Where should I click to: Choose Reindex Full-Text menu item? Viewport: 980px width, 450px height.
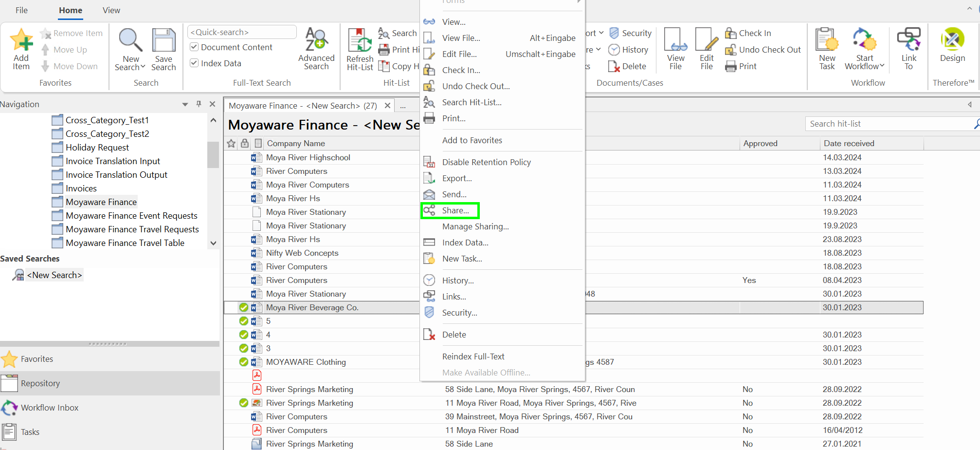(x=473, y=356)
